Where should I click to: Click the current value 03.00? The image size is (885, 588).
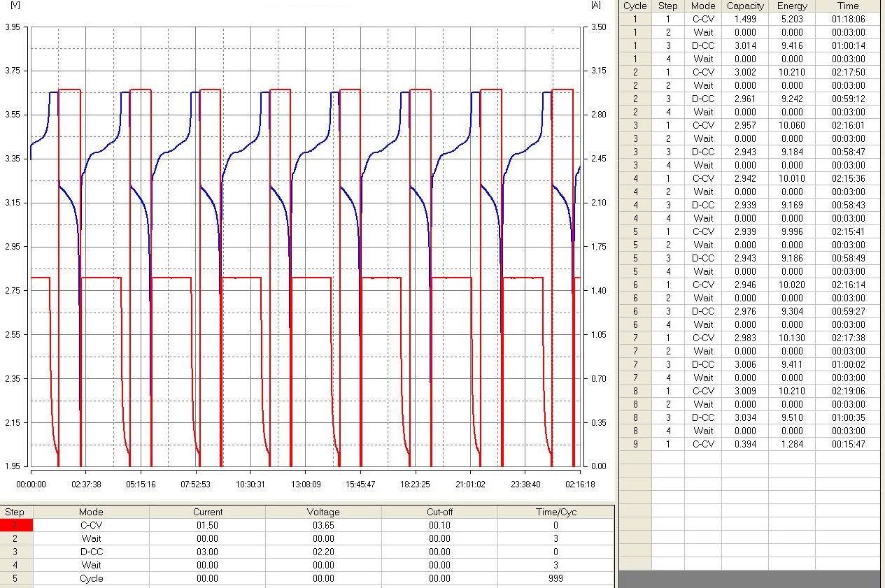click(x=208, y=552)
